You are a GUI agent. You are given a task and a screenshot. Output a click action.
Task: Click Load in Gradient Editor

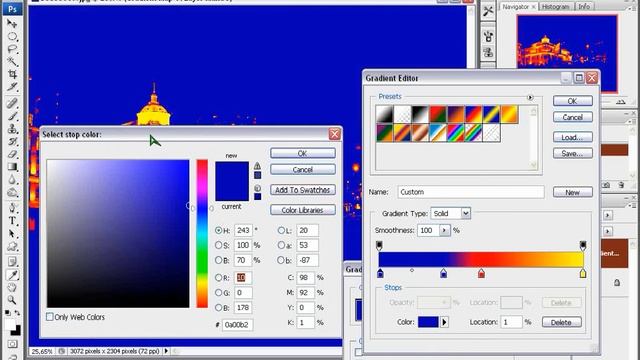572,137
